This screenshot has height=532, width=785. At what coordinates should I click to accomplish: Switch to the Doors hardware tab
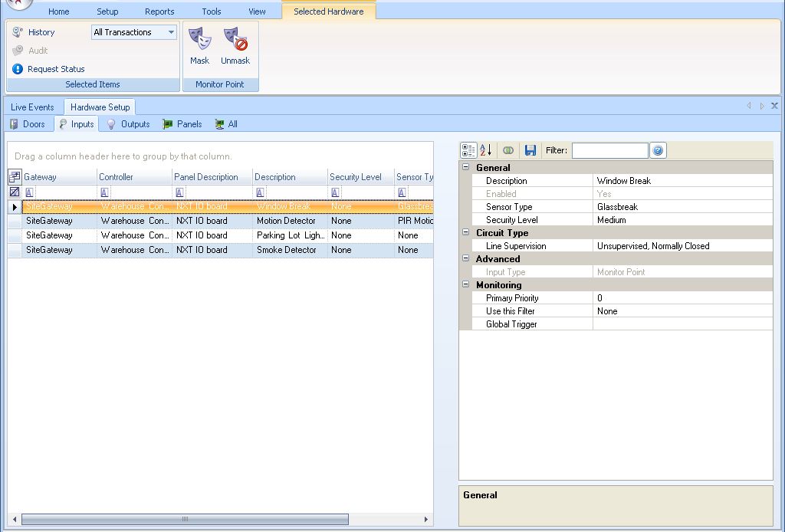(28, 124)
